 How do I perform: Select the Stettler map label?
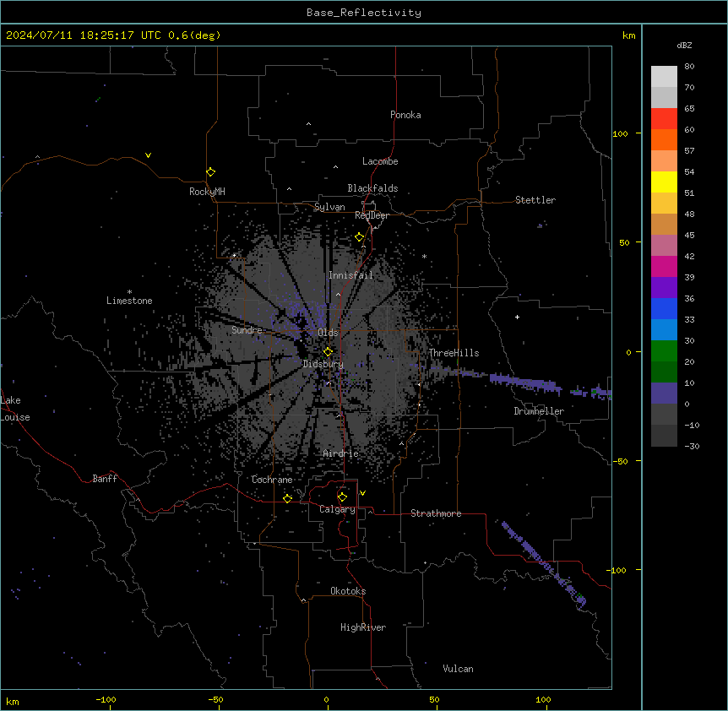point(535,200)
